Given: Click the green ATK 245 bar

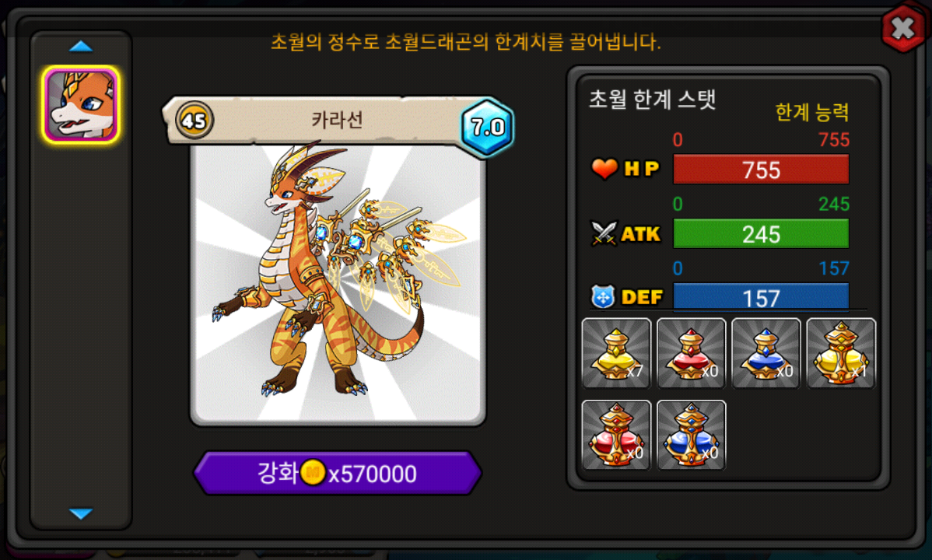Looking at the screenshot, I should coord(761,233).
